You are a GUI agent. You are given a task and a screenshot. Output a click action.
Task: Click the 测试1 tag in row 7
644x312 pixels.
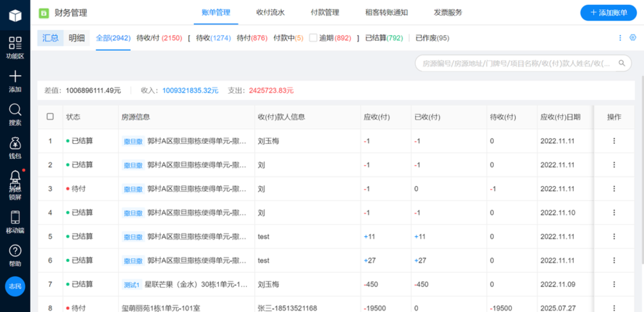click(132, 285)
